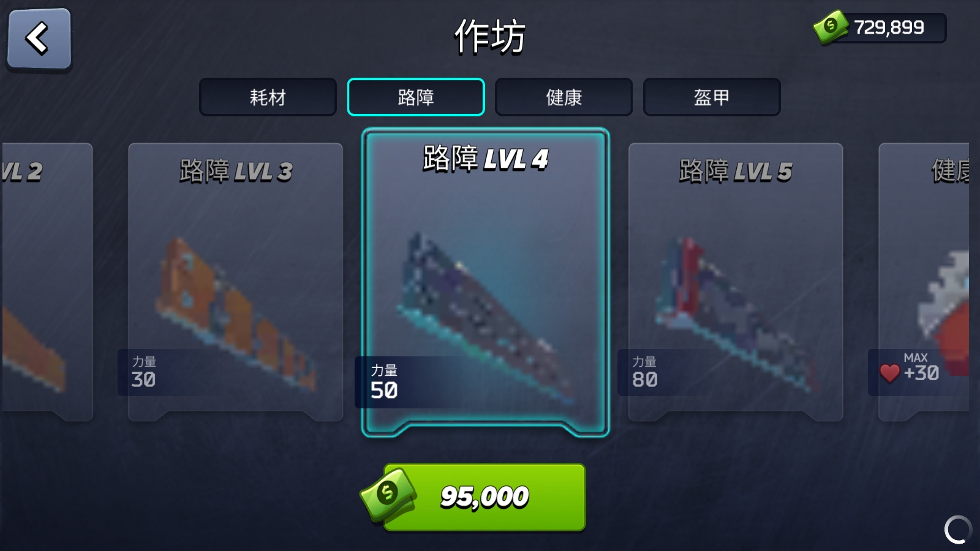Tap the green cash icon beside 729,899
The width and height of the screenshot is (980, 551).
click(831, 27)
